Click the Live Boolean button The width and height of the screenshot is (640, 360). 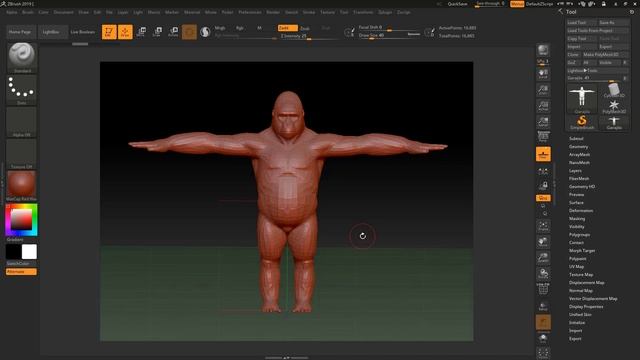[x=82, y=32]
